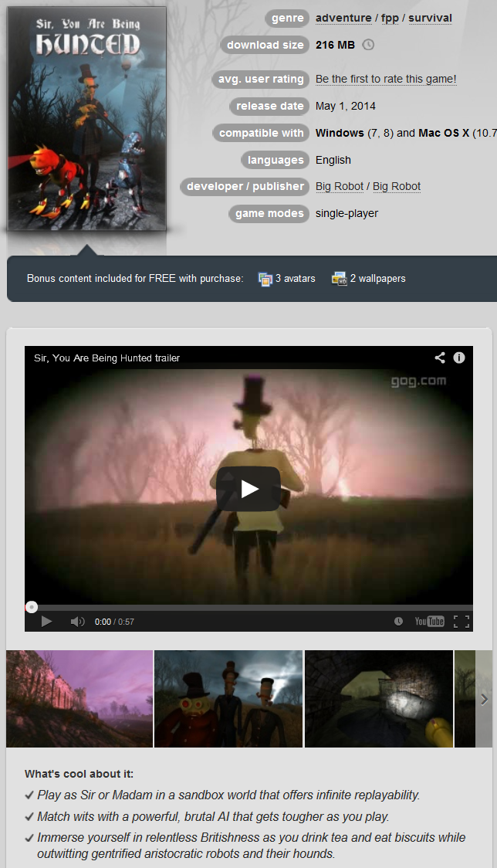Show next screenshots with the right chevron

[x=485, y=699]
